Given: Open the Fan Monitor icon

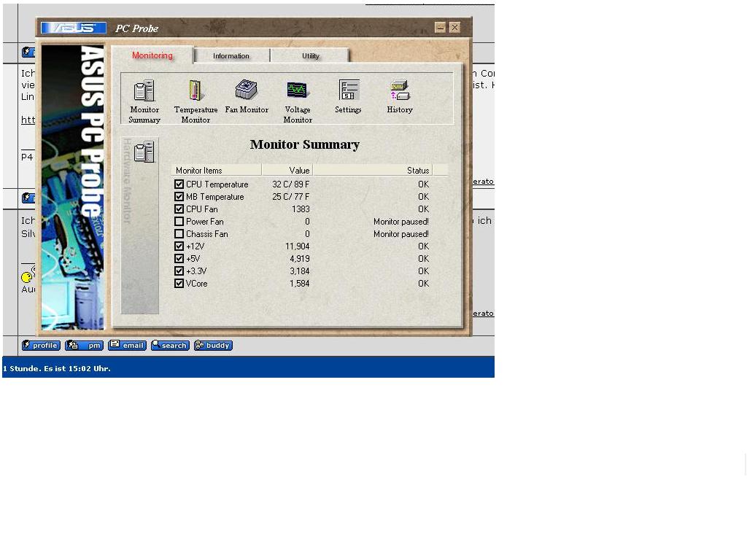Looking at the screenshot, I should [x=247, y=90].
